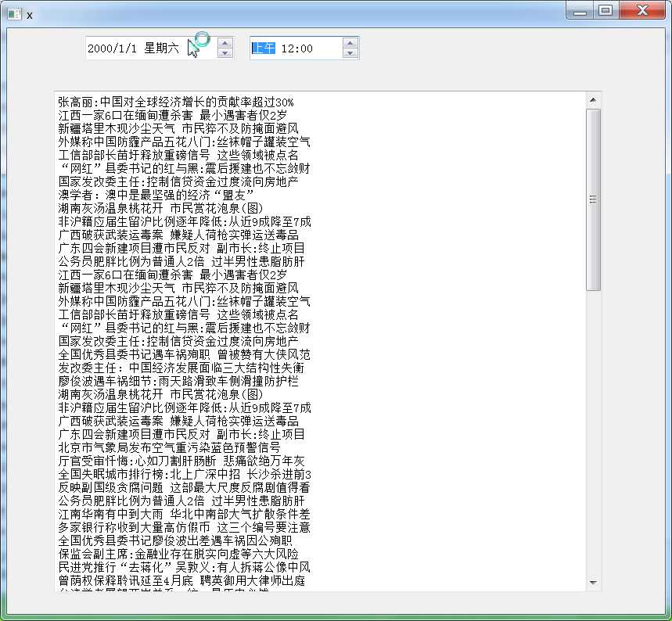Increase the date with its up arrow
The height and width of the screenshot is (621, 672).
pos(225,43)
